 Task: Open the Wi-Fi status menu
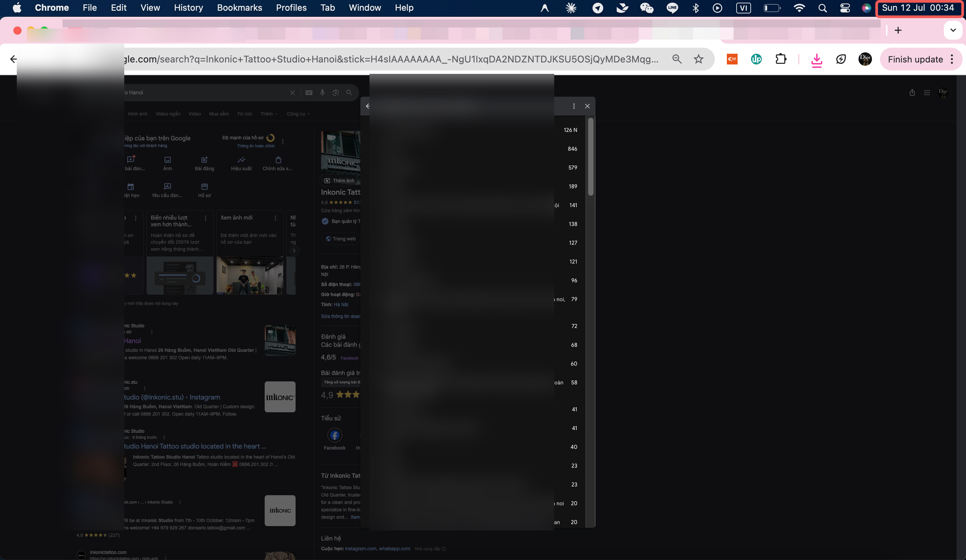pos(799,8)
